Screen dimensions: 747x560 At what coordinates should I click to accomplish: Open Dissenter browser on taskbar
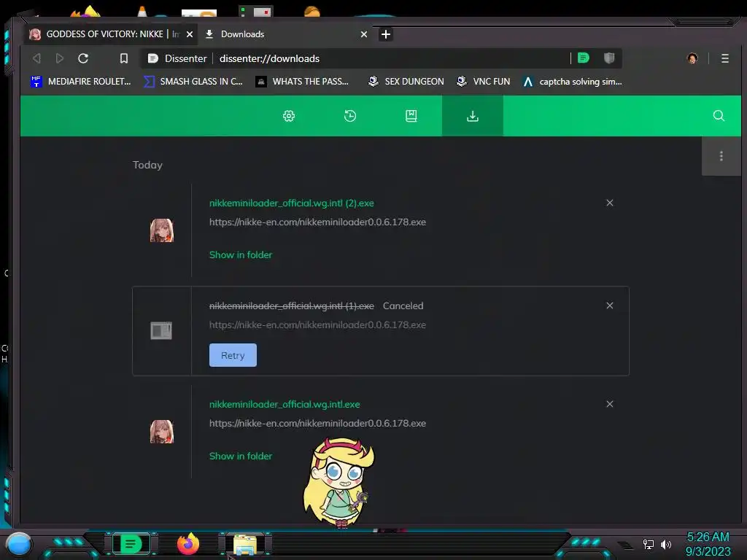[131, 544]
